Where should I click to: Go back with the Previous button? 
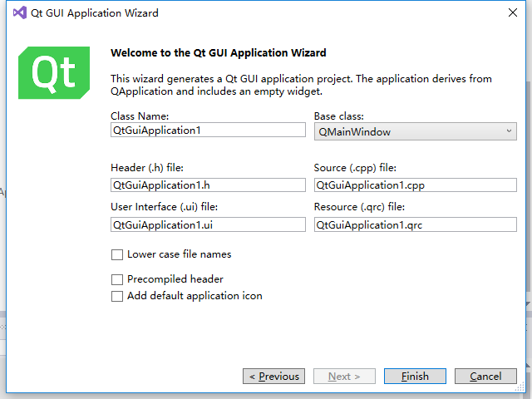click(x=273, y=377)
